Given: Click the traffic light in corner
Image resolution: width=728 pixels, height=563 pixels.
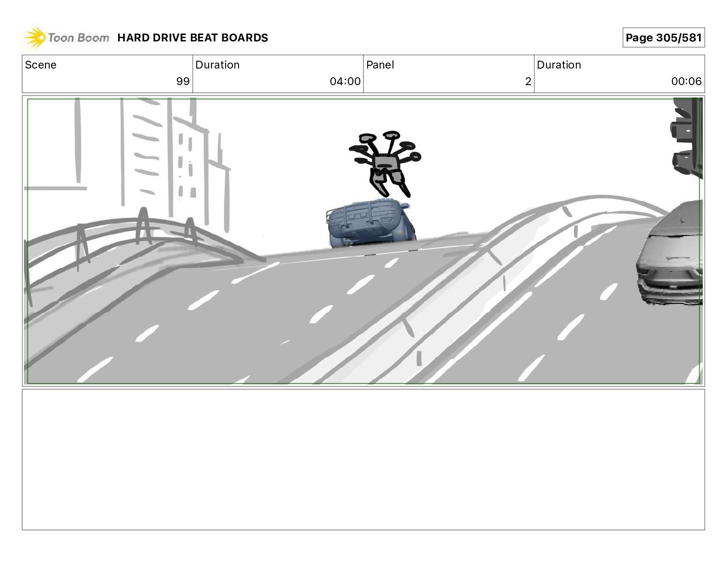Looking at the screenshot, I should pos(687,137).
